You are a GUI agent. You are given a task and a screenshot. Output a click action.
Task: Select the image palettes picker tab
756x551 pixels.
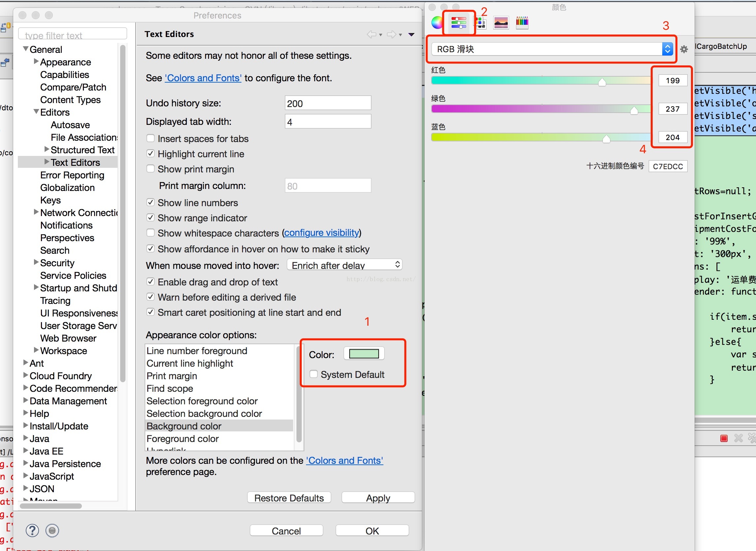(501, 23)
